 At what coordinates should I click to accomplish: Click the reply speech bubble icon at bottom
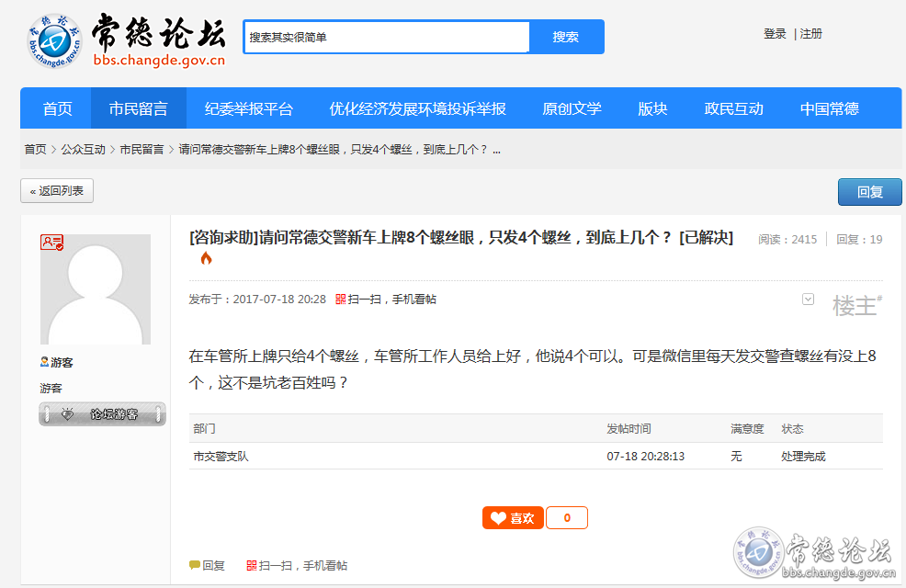[195, 566]
